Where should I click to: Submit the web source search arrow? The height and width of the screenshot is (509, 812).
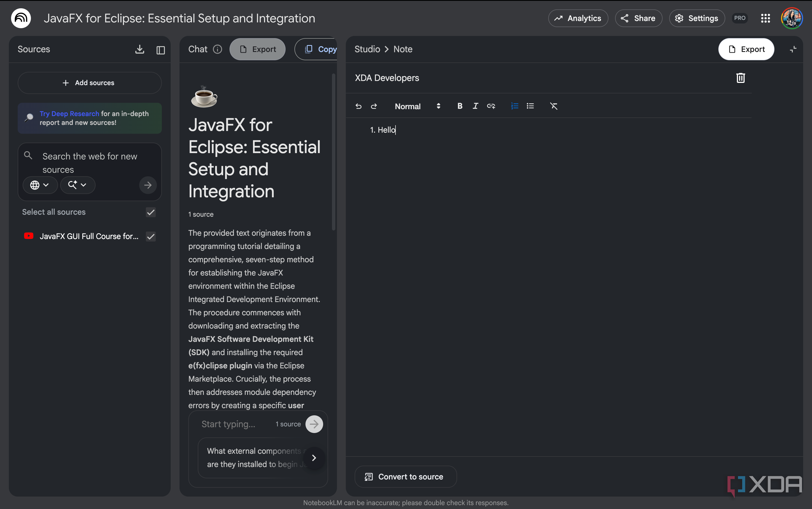[x=148, y=185]
